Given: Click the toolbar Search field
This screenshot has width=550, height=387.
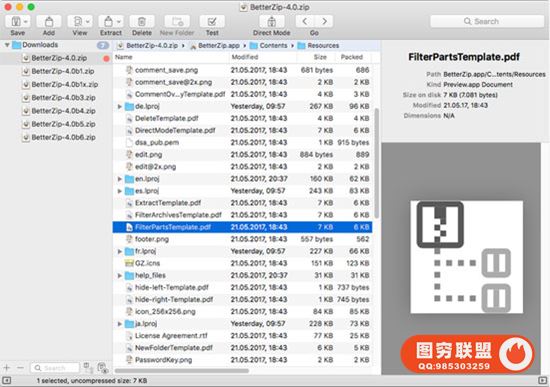Looking at the screenshot, I should (487, 21).
